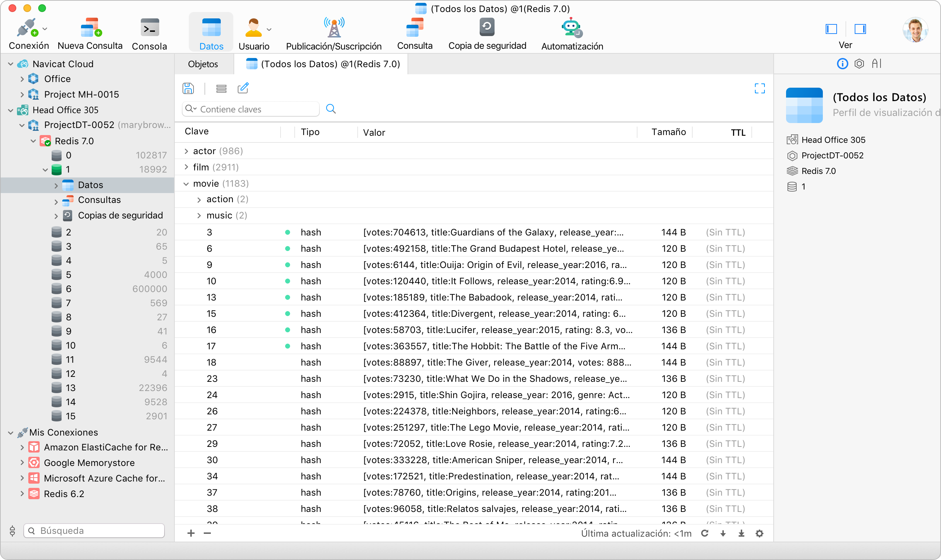Open Copia de seguridad tool
The width and height of the screenshot is (941, 560).
point(487,34)
